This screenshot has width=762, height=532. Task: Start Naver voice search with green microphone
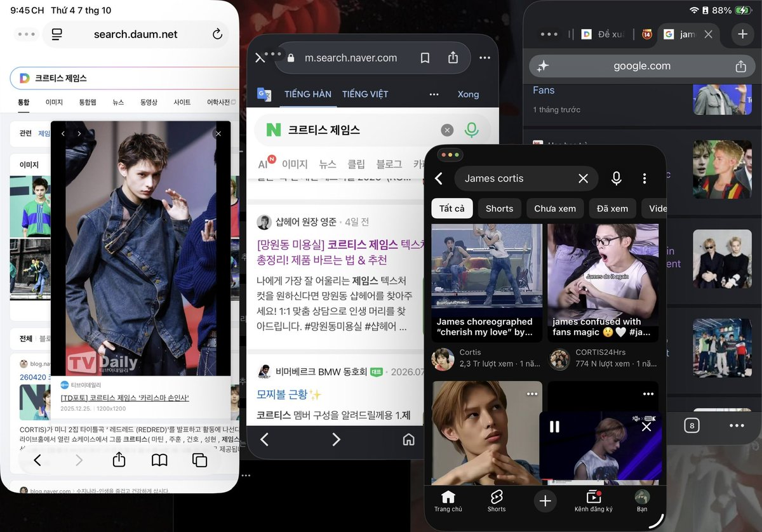click(x=471, y=130)
